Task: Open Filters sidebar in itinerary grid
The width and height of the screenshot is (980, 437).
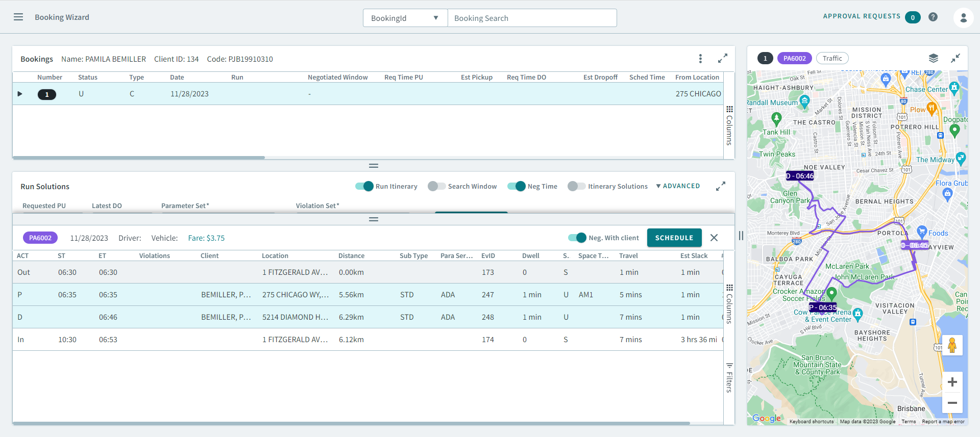Action: (729, 378)
